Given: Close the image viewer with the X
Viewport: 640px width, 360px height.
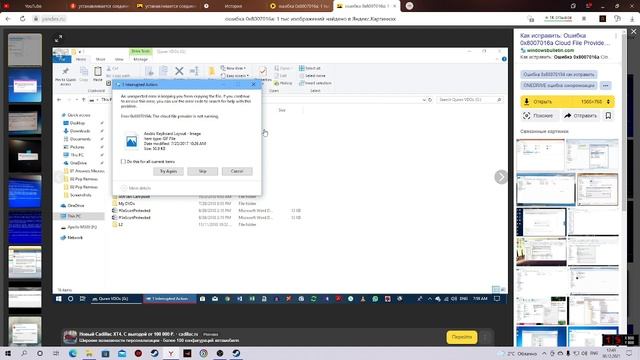Looking at the screenshot, I should (x=633, y=31).
